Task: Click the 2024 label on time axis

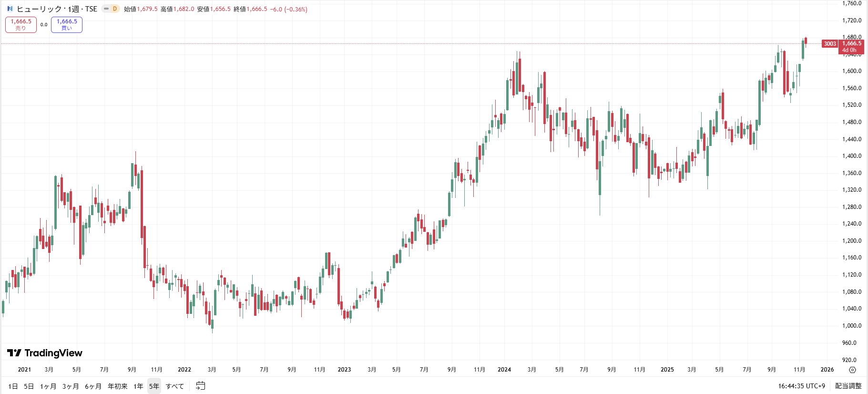Action: point(504,370)
